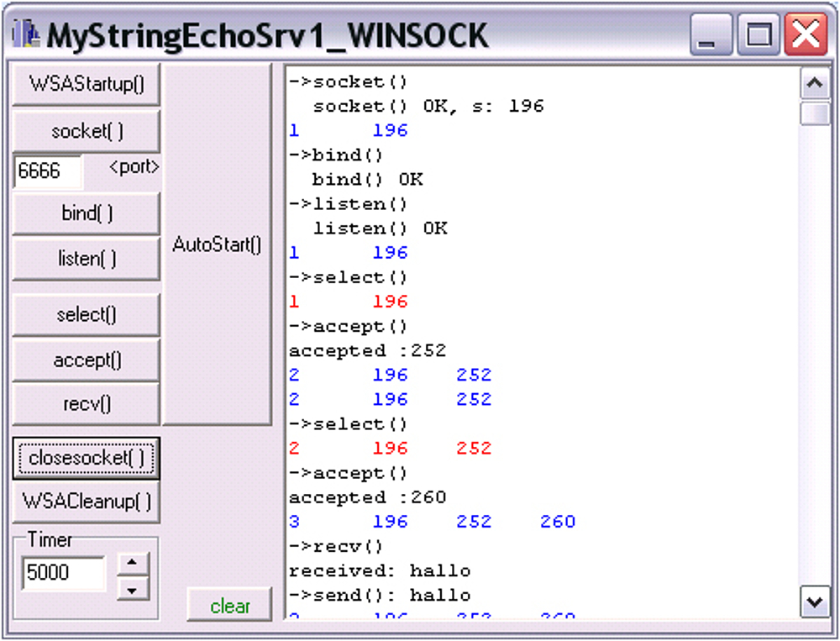This screenshot has width=840, height=641.
Task: Click the 'bind() OK' log line
Action: (367, 180)
